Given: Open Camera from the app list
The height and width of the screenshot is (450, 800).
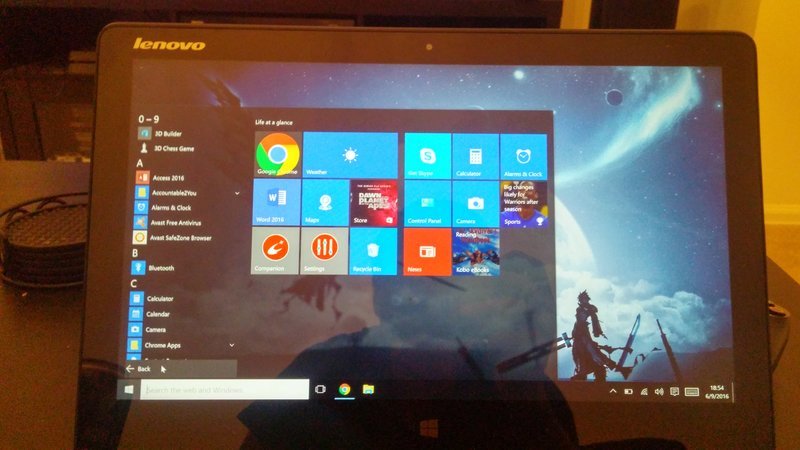Looking at the screenshot, I should point(147,330).
